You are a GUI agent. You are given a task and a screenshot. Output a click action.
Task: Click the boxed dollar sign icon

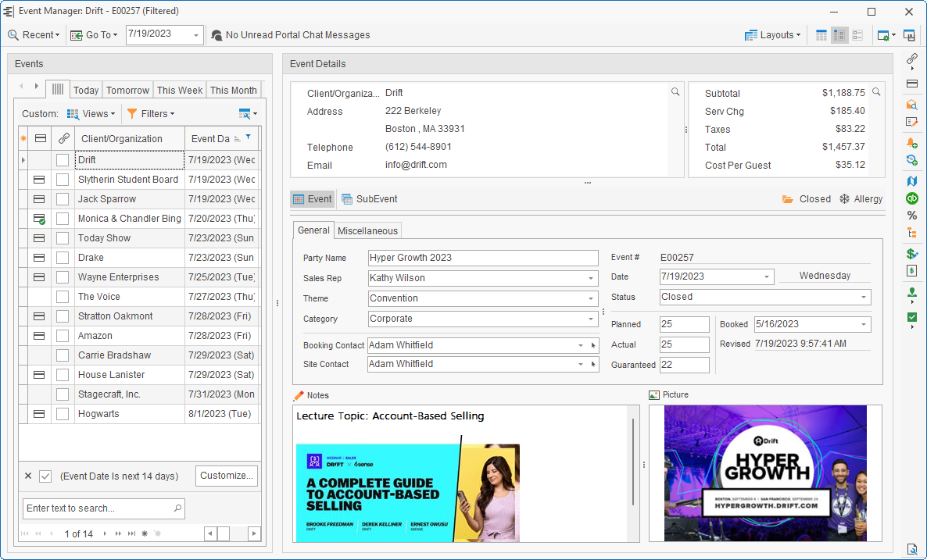(x=912, y=271)
